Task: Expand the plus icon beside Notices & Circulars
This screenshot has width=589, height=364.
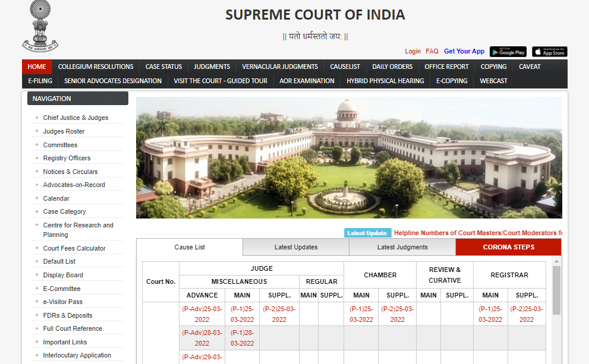Action: [37, 172]
